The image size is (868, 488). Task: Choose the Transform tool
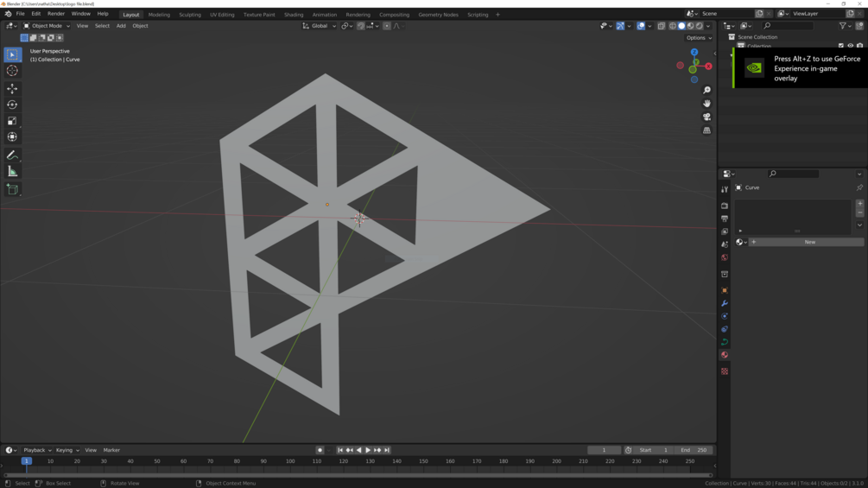coord(12,136)
